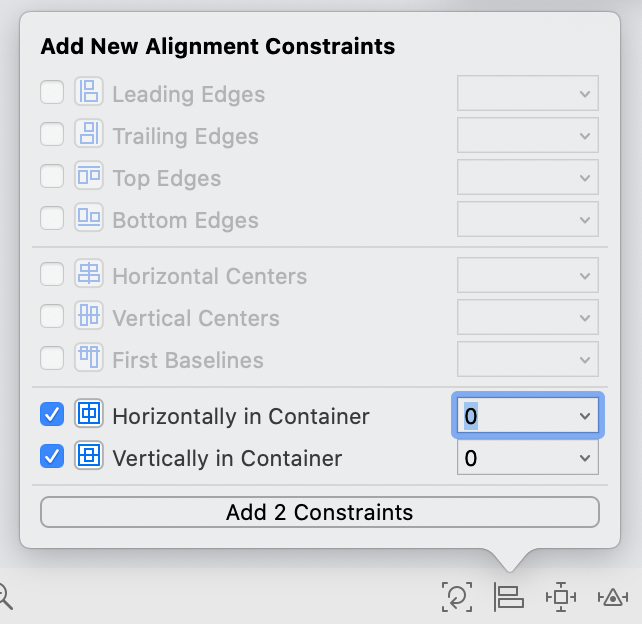This screenshot has height=624, width=642.
Task: Click the Horizontally in Container value field
Action: tap(510, 416)
